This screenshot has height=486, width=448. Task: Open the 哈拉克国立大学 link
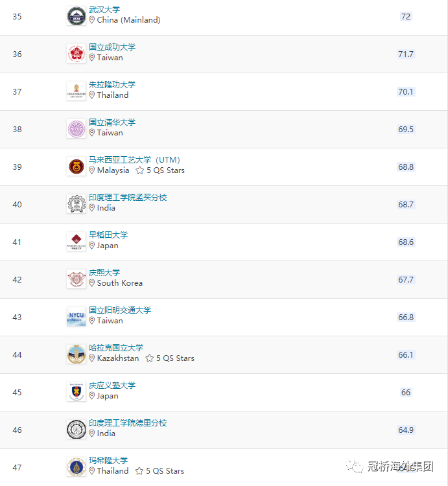[116, 348]
